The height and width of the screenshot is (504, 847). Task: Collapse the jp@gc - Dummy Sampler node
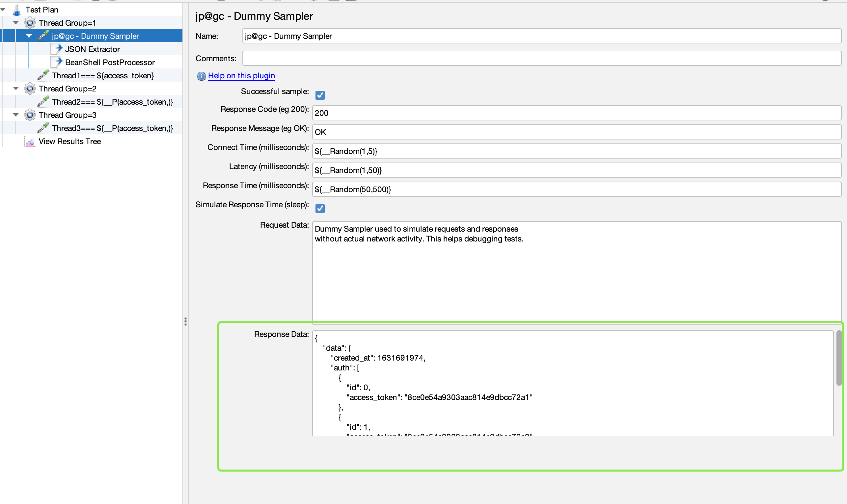coord(29,36)
